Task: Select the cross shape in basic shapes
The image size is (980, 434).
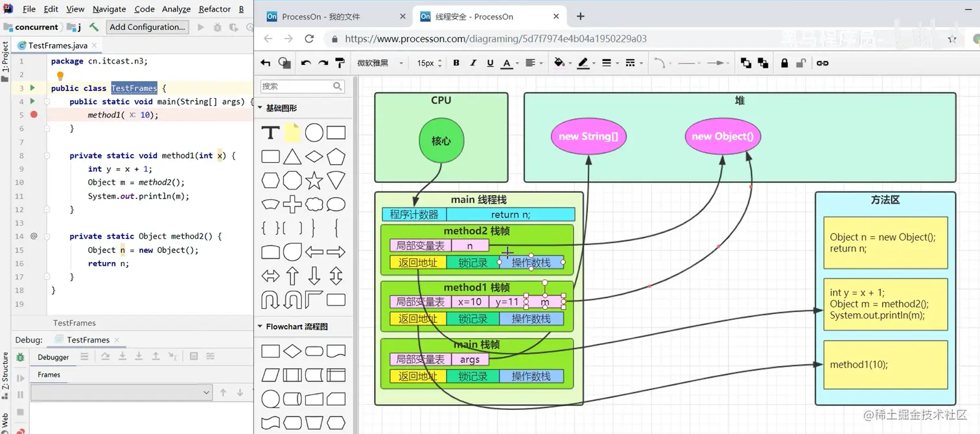Action: coord(292,204)
